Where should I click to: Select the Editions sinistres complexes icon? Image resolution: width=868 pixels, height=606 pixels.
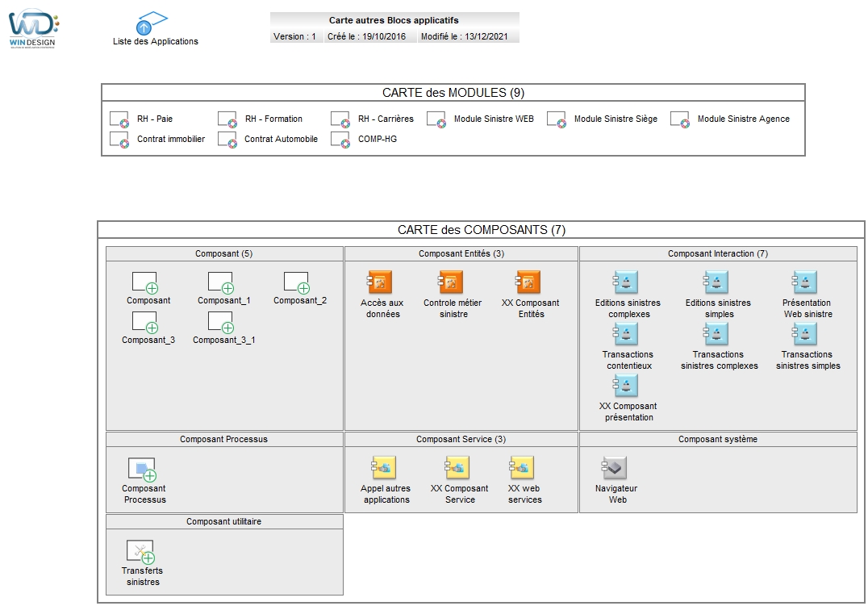pos(625,282)
